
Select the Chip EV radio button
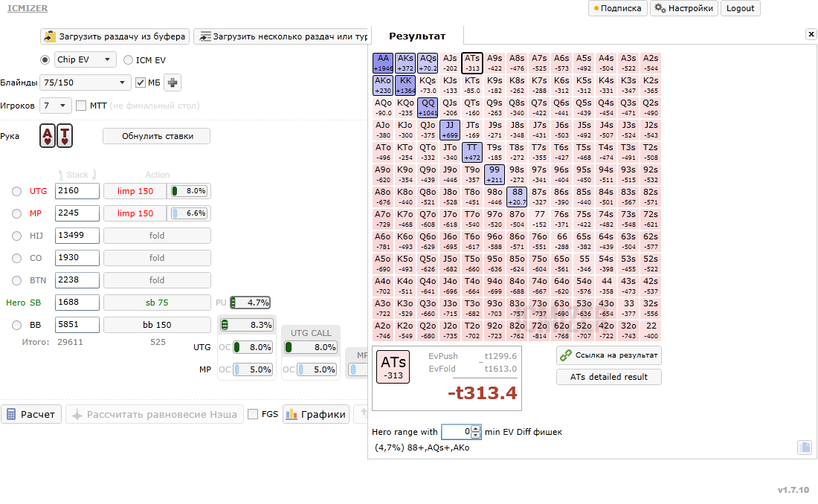(x=45, y=59)
